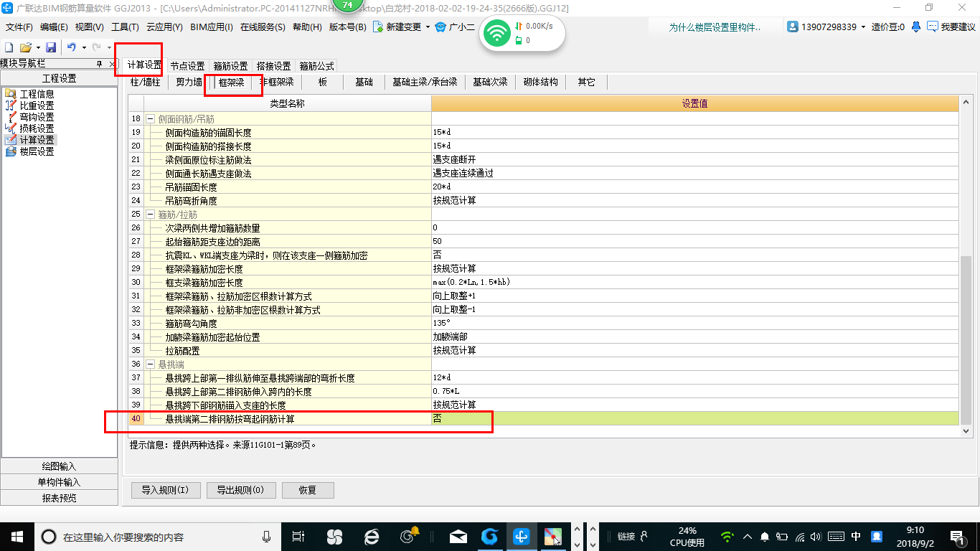Switch to the 箍筋公式 tab
Viewport: 980px width, 551px height.
coord(316,66)
